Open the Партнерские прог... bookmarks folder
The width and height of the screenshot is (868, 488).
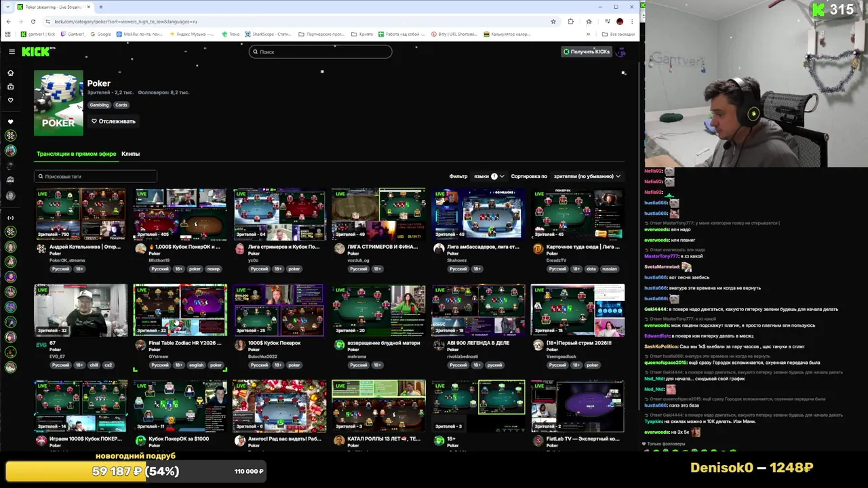coord(323,34)
